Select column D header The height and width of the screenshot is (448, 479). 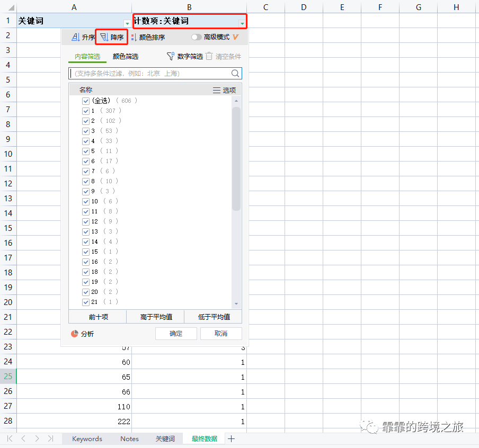[x=304, y=7]
